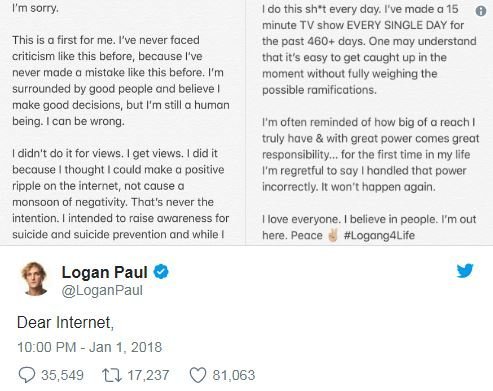View the 35,549 replies count
493x391 pixels.
click(x=62, y=375)
